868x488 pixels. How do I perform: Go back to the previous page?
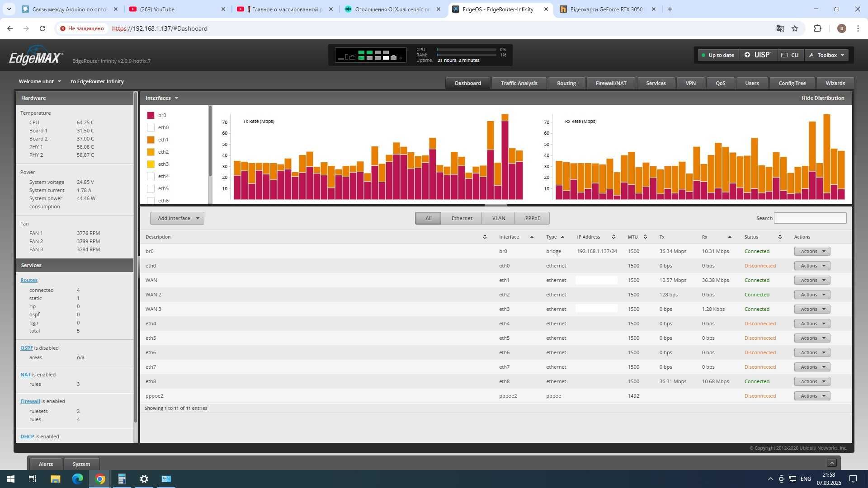click(x=10, y=28)
